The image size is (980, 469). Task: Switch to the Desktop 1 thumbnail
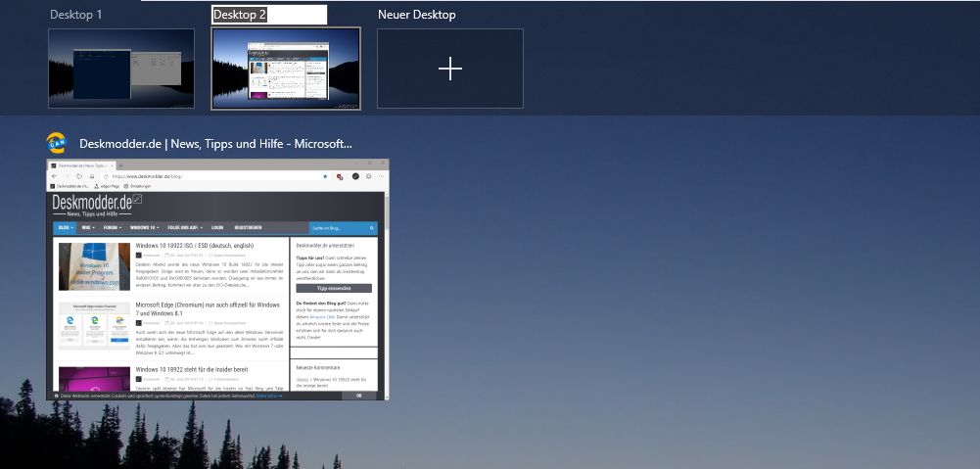pyautogui.click(x=121, y=69)
